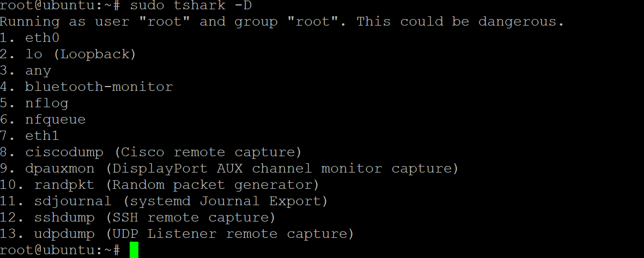Select the eth0 interface line

click(29, 38)
